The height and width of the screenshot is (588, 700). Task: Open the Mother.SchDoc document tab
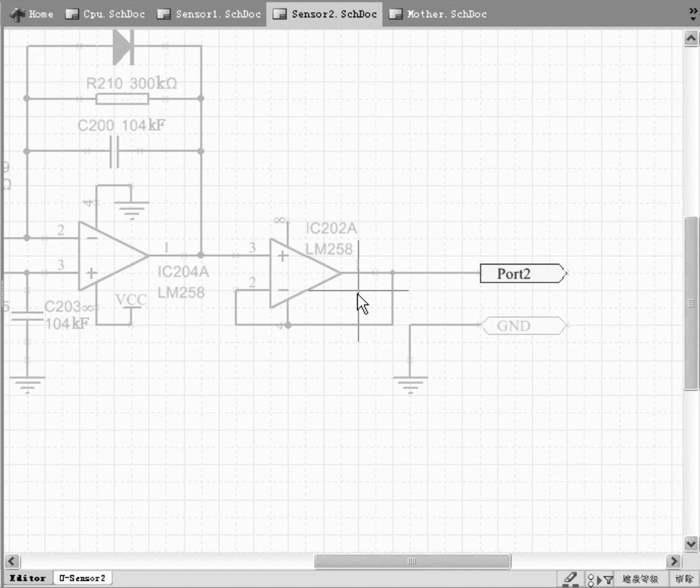tap(437, 14)
